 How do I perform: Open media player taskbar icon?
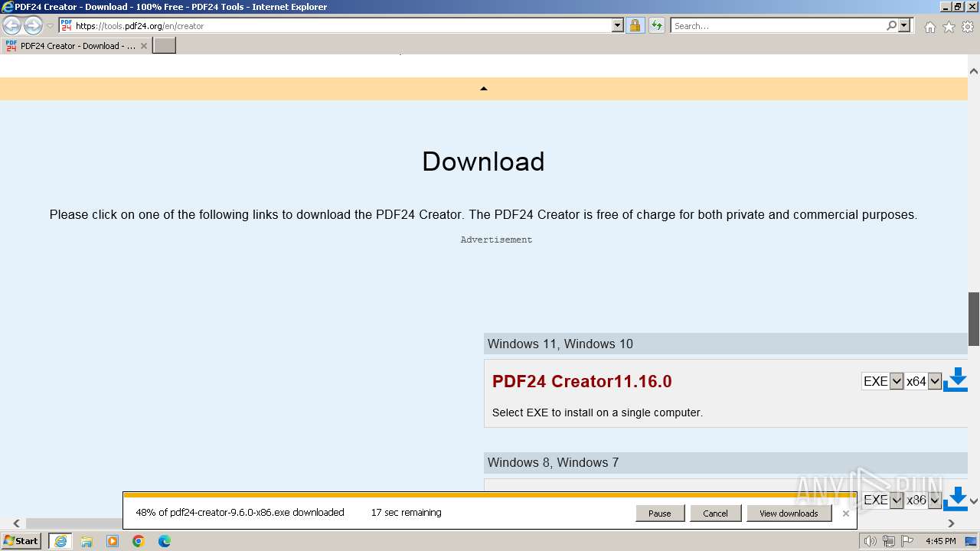(113, 541)
